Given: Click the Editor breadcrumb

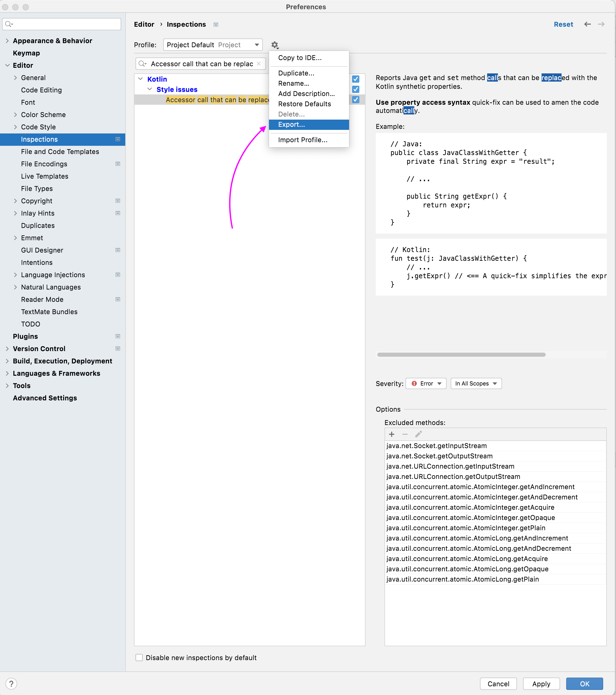Looking at the screenshot, I should pyautogui.click(x=144, y=24).
